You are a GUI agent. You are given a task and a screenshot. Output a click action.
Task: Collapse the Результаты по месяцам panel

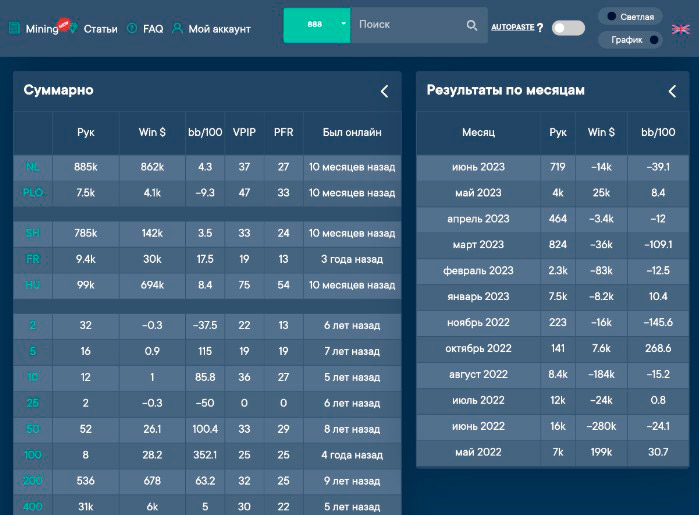coord(673,91)
